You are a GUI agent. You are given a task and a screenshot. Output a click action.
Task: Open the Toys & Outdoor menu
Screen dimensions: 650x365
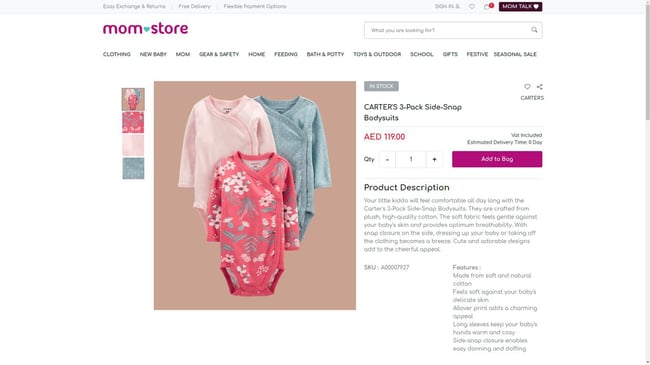[x=377, y=54]
